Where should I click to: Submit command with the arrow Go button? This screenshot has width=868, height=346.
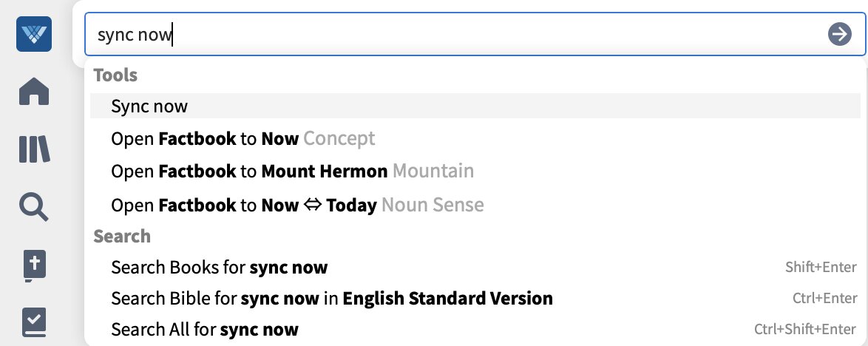tap(839, 34)
